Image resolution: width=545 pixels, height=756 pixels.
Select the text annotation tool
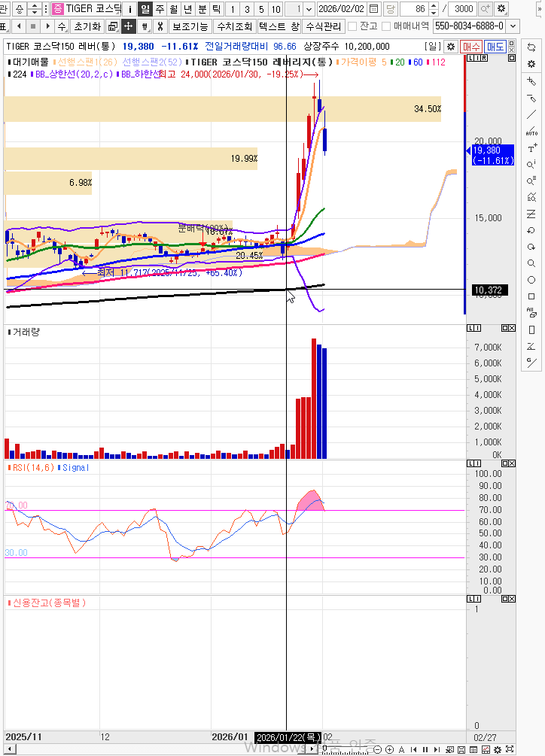click(x=532, y=147)
